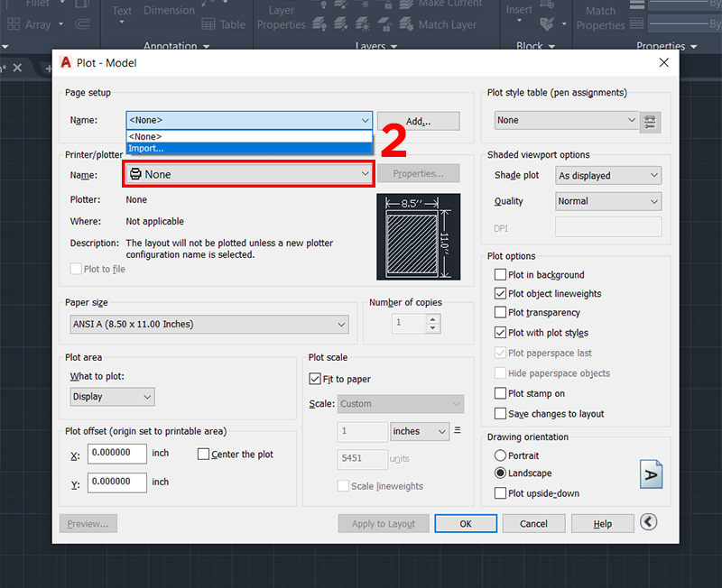
Task: Click the Layer Properties ribbon tool
Action: click(x=281, y=18)
